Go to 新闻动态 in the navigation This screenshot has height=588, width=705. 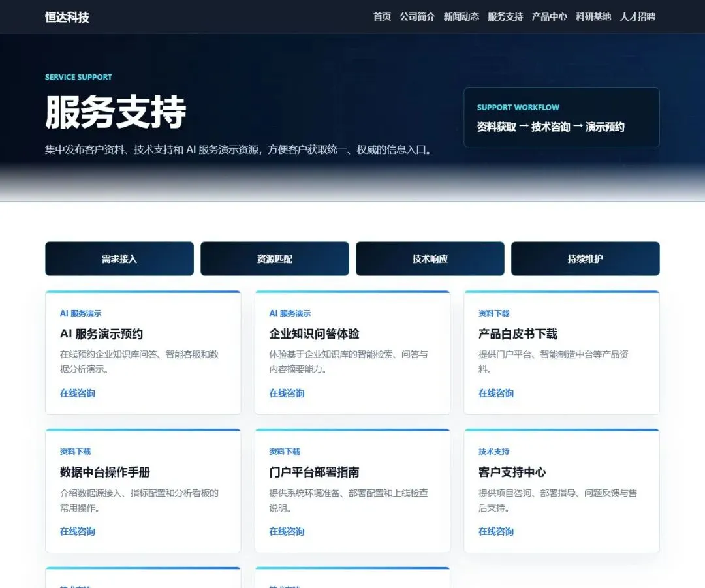(462, 16)
